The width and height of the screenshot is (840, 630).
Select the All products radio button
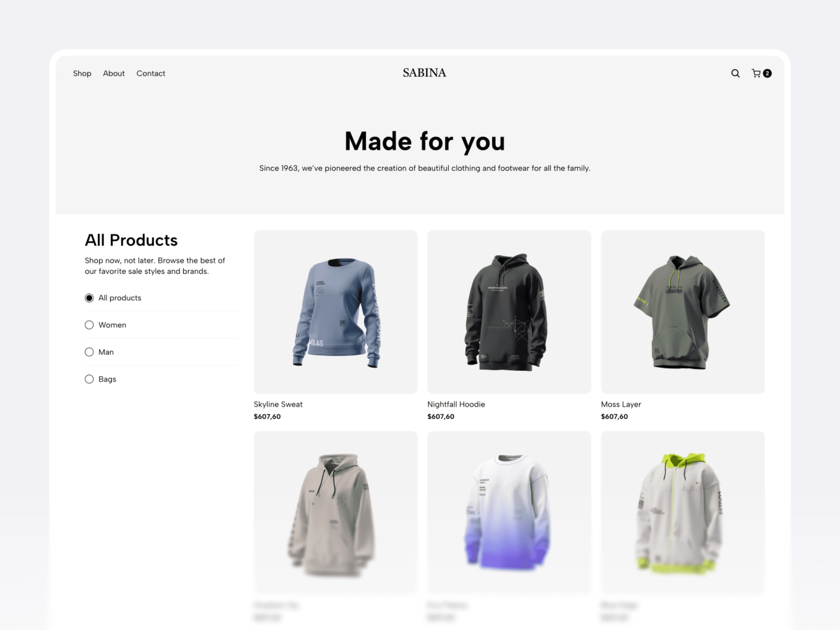89,298
